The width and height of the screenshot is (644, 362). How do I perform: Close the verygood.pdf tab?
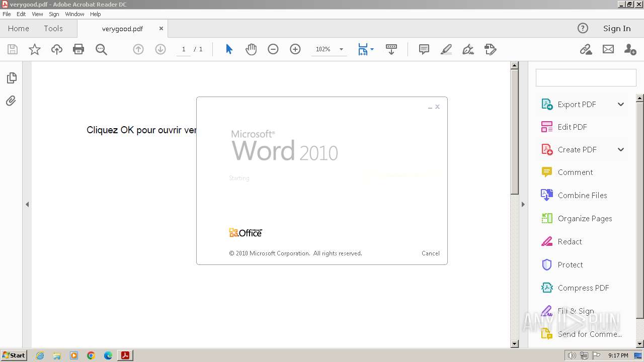click(x=161, y=29)
